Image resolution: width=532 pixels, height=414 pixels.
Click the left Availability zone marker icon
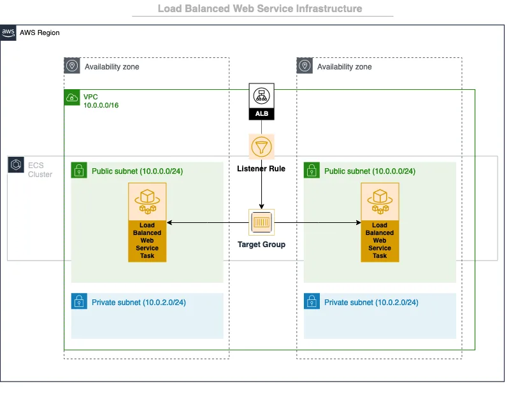click(71, 66)
